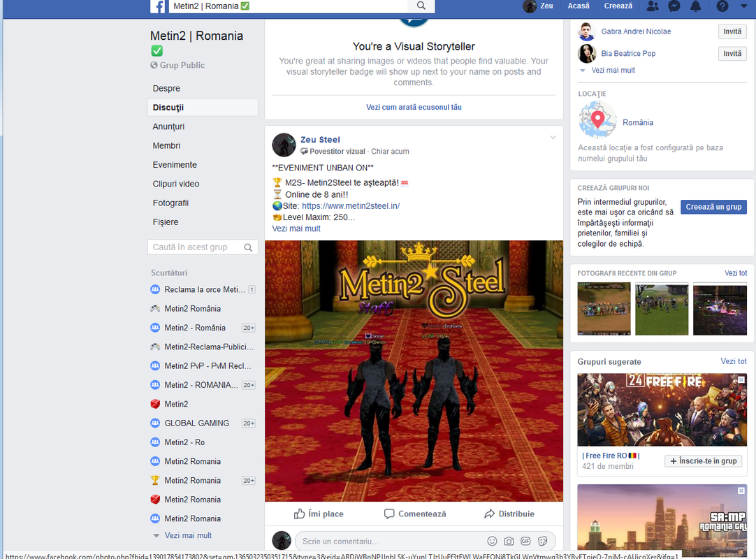Image resolution: width=756 pixels, height=559 pixels.
Task: Click the Facebook logo icon
Action: [x=158, y=6]
